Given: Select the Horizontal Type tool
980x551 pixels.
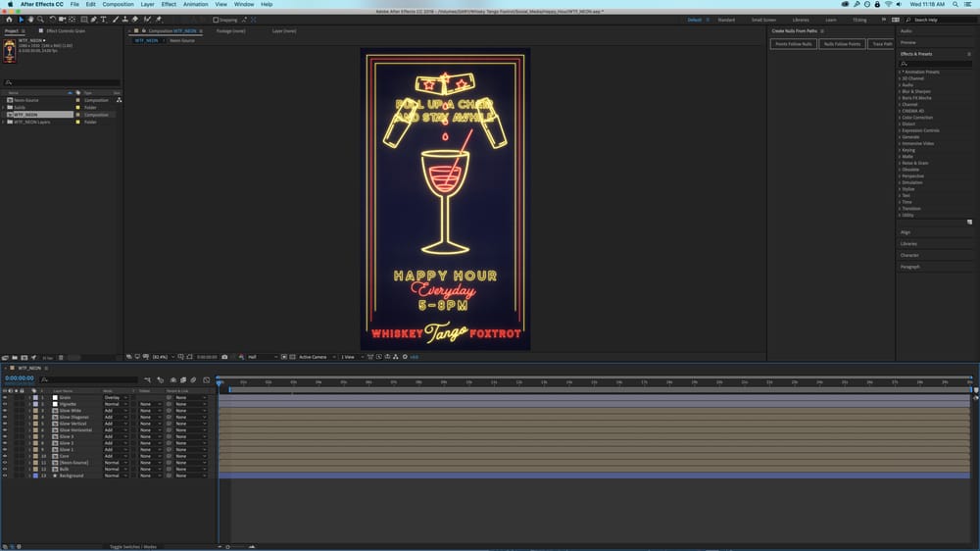Looking at the screenshot, I should tap(104, 20).
